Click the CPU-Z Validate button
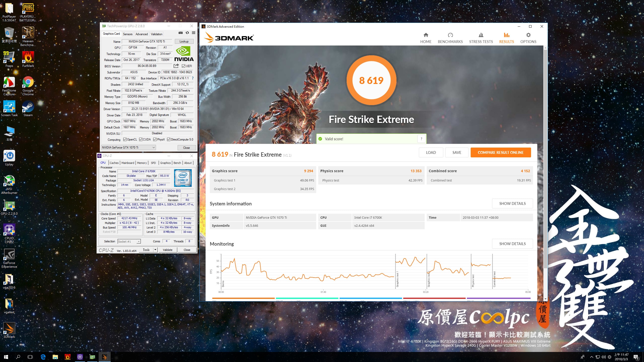This screenshot has width=644, height=362. coord(168,250)
